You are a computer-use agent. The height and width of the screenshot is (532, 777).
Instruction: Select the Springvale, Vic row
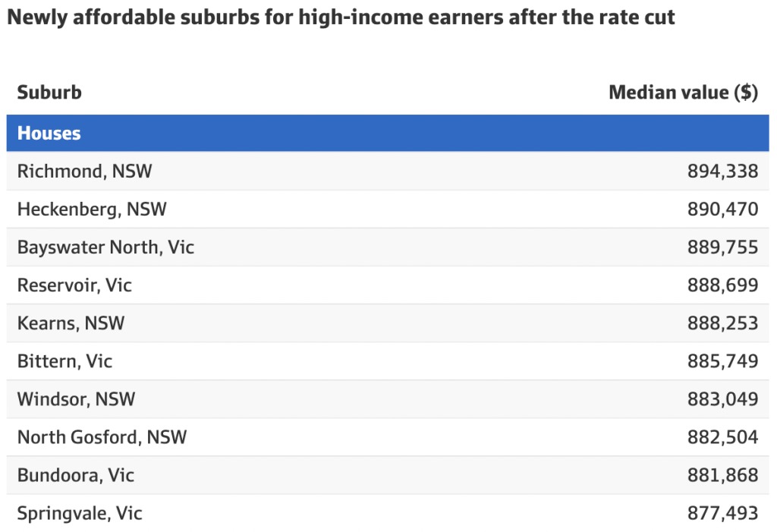click(388, 513)
